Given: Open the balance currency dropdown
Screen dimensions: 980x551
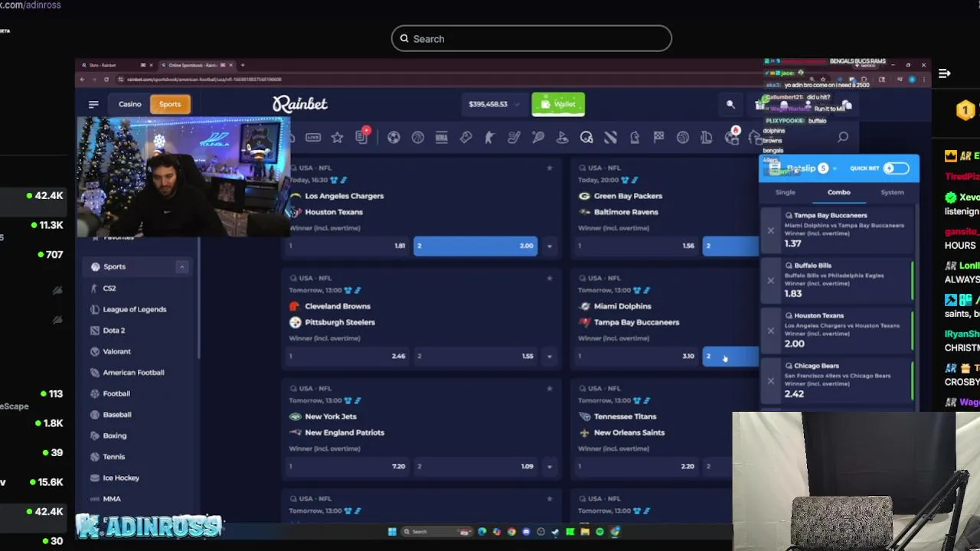Looking at the screenshot, I should [518, 104].
